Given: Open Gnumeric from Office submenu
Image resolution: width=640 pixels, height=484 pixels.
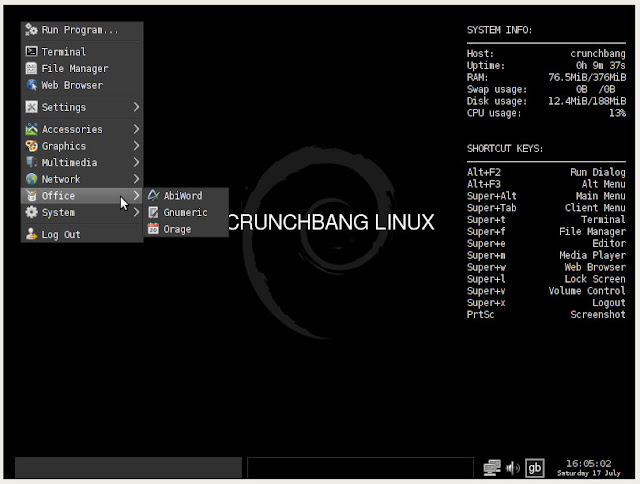Looking at the screenshot, I should 186,212.
